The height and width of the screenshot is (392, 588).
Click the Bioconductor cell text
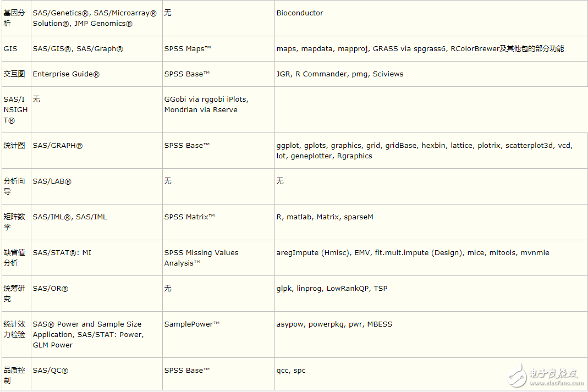click(x=300, y=13)
